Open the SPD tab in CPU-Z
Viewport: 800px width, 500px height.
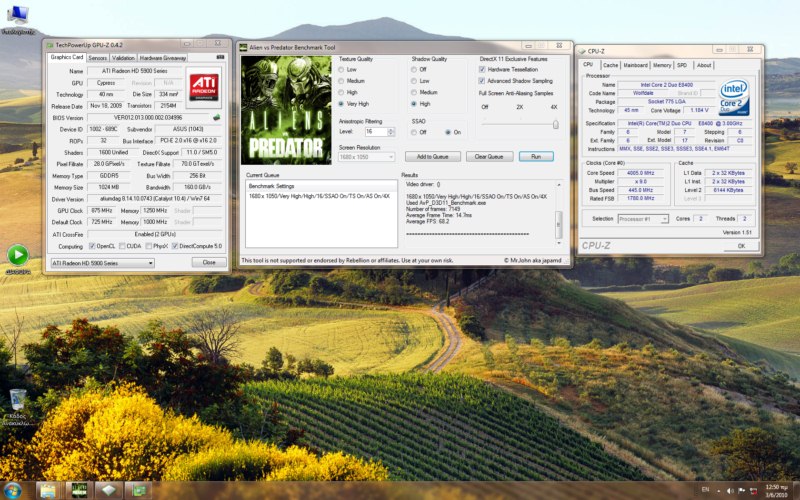coord(682,65)
